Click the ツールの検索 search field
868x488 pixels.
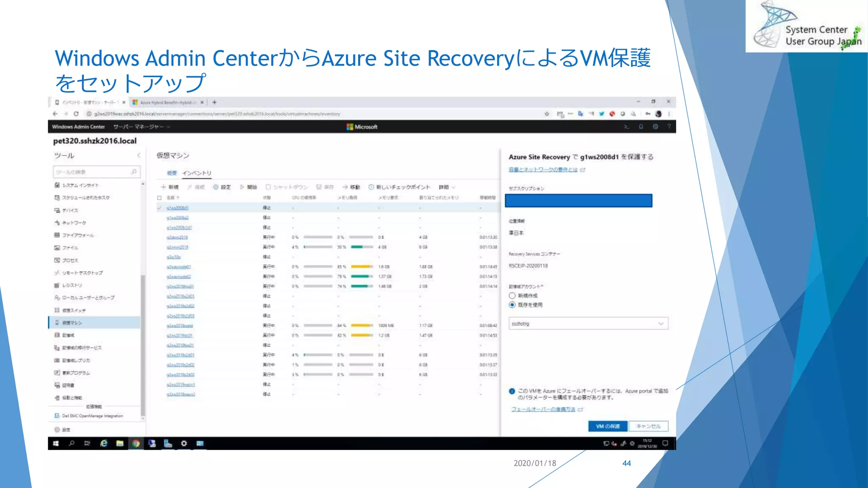(97, 172)
